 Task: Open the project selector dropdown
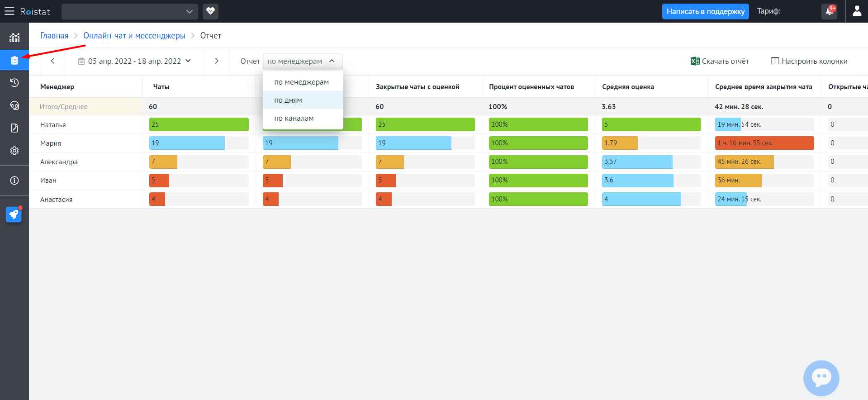(x=129, y=11)
